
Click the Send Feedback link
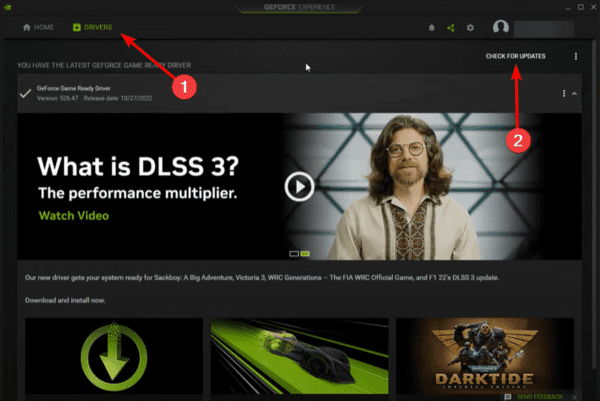click(x=540, y=397)
